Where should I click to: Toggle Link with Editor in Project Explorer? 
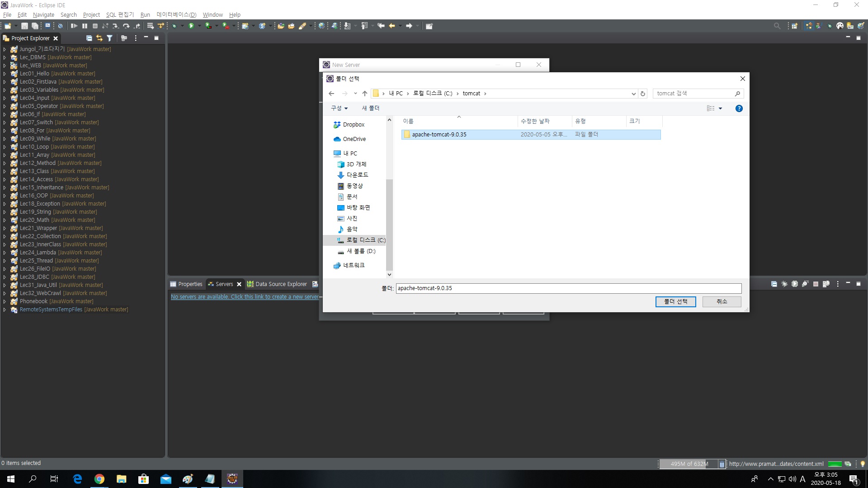[99, 38]
